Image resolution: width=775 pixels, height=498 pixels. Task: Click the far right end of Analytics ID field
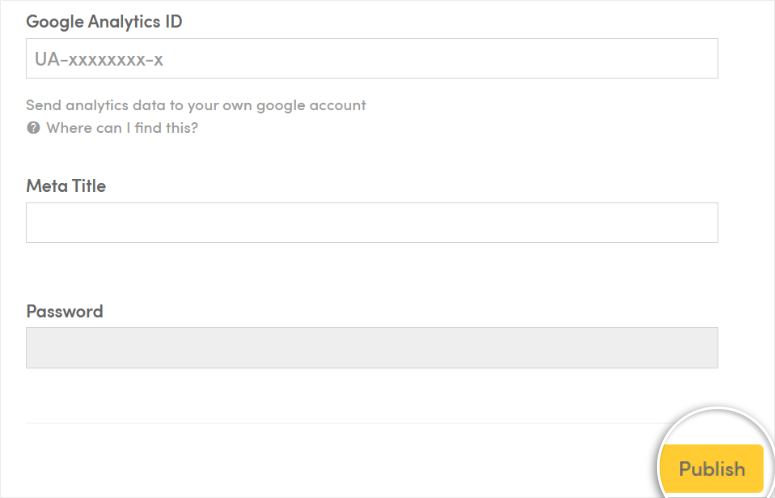pos(709,58)
